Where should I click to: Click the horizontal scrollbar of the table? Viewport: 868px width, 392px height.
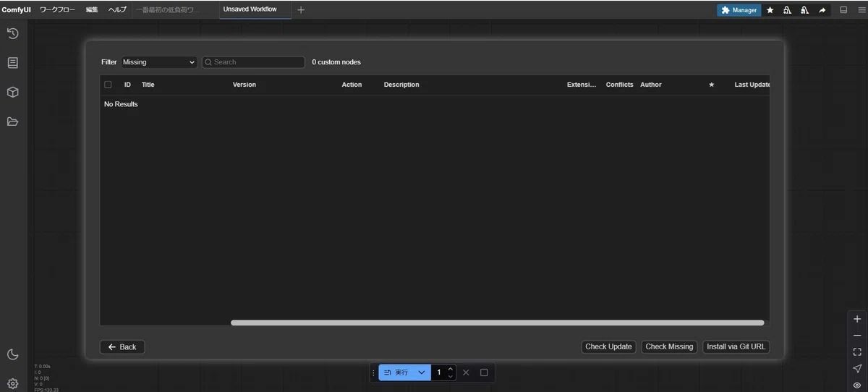pos(497,323)
